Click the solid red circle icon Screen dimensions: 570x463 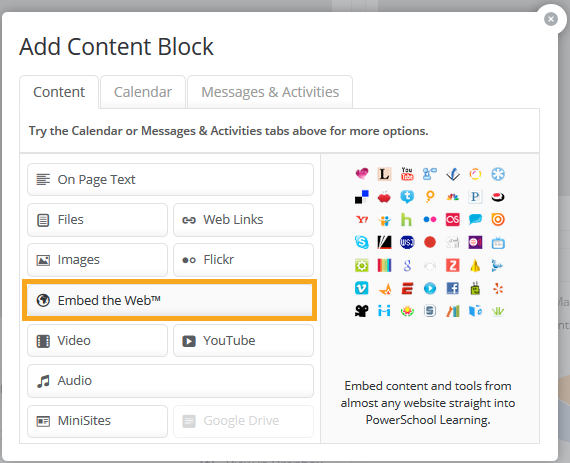point(430,242)
